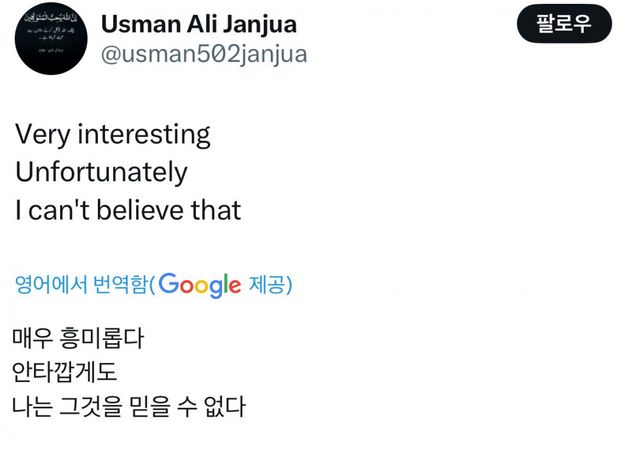The width and height of the screenshot is (640, 450).
Task: Click the display name Usman Ali Janjua
Action: 200,25
